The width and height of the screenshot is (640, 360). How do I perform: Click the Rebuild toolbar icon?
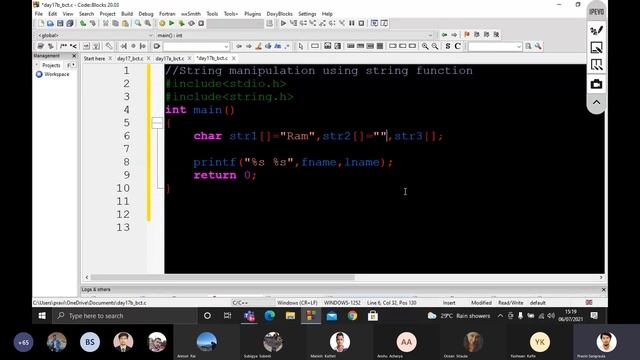click(x=191, y=24)
